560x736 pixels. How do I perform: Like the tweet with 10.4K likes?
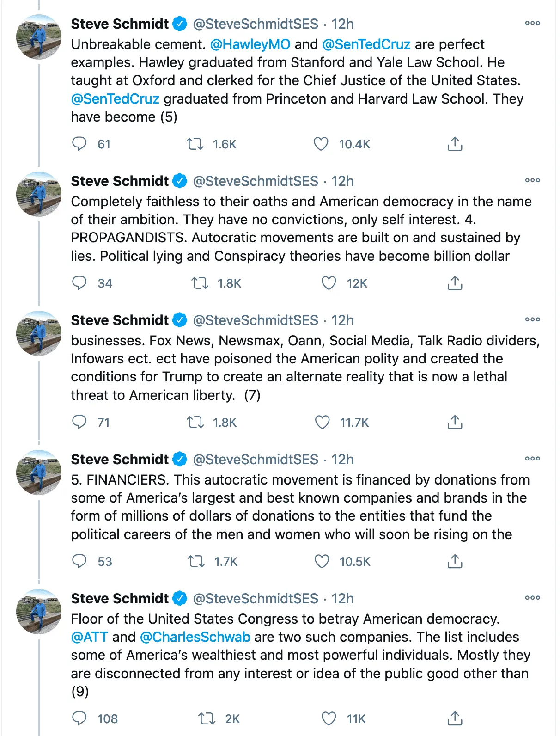(x=321, y=144)
